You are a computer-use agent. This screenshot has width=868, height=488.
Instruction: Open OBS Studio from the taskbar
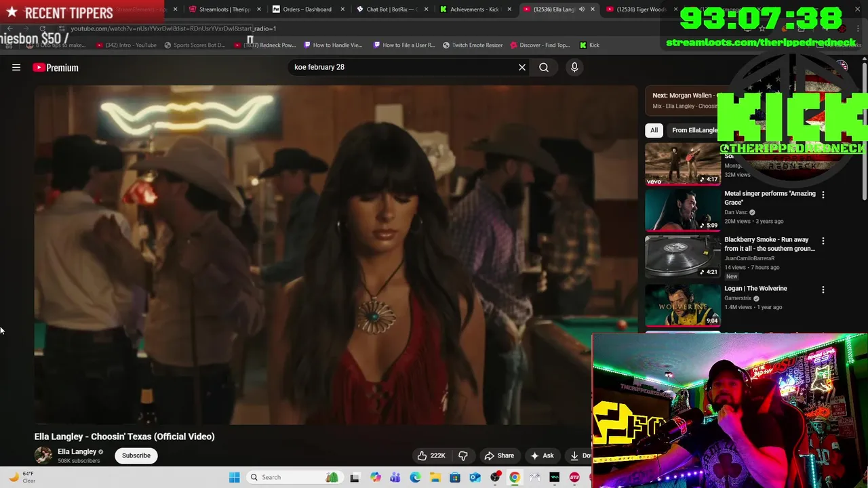(495, 477)
